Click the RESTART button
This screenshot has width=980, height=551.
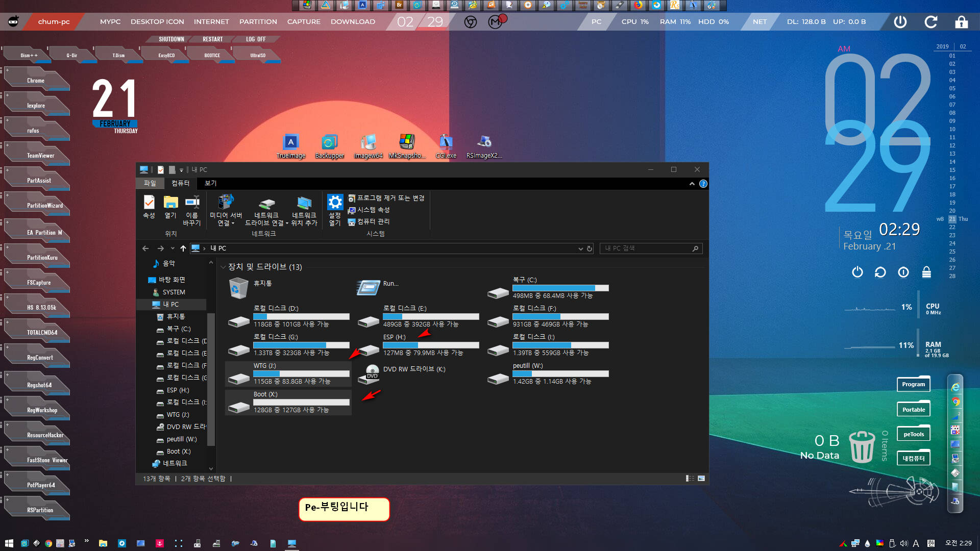tap(212, 39)
